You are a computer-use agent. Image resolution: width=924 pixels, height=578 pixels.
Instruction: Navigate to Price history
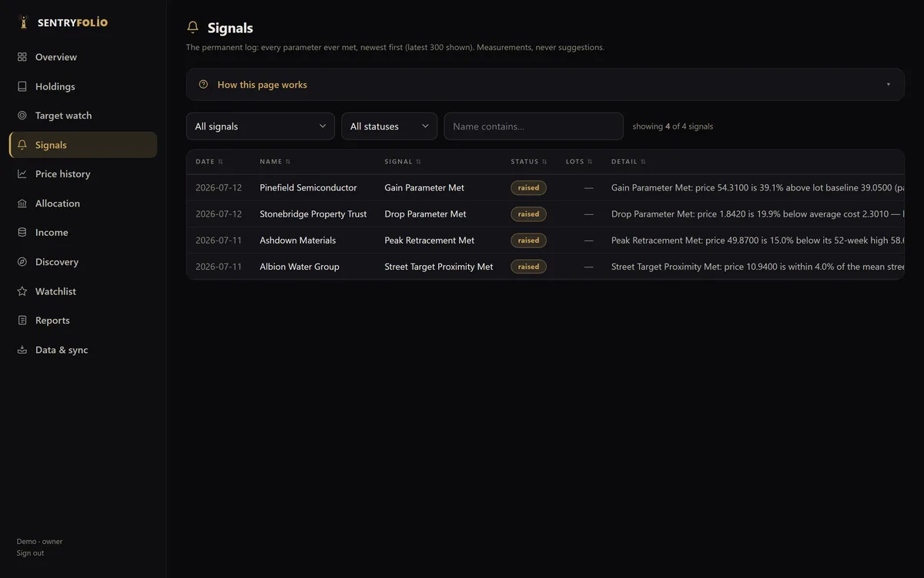pyautogui.click(x=83, y=174)
